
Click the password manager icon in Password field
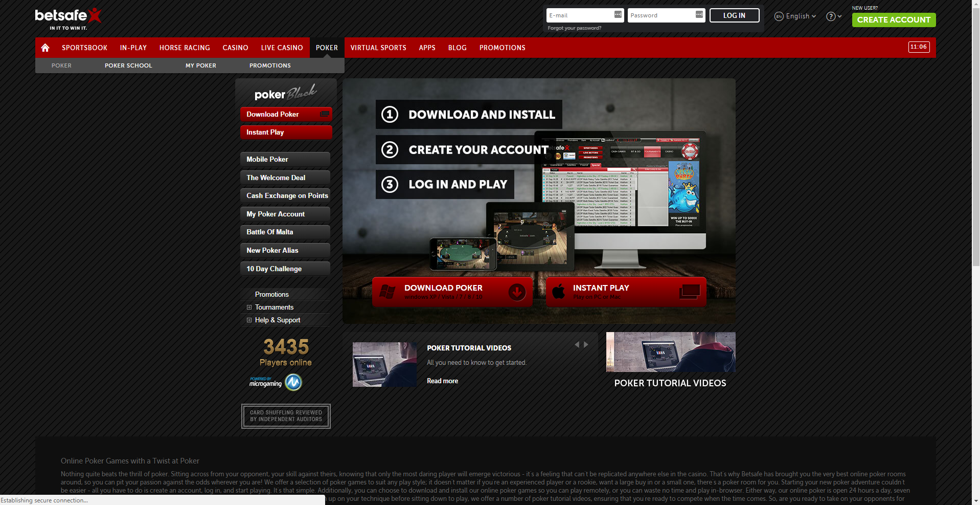(x=699, y=15)
